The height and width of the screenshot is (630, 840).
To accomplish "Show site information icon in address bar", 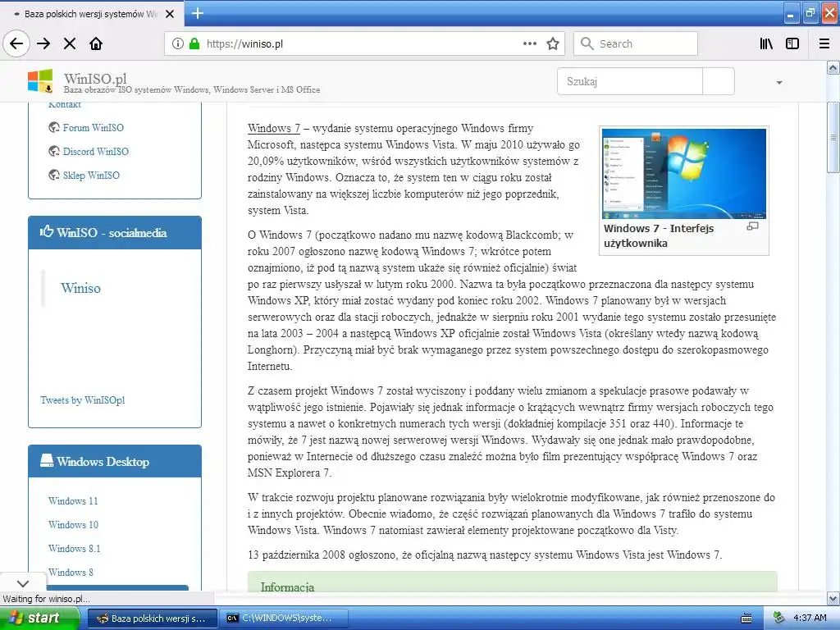I will (178, 43).
